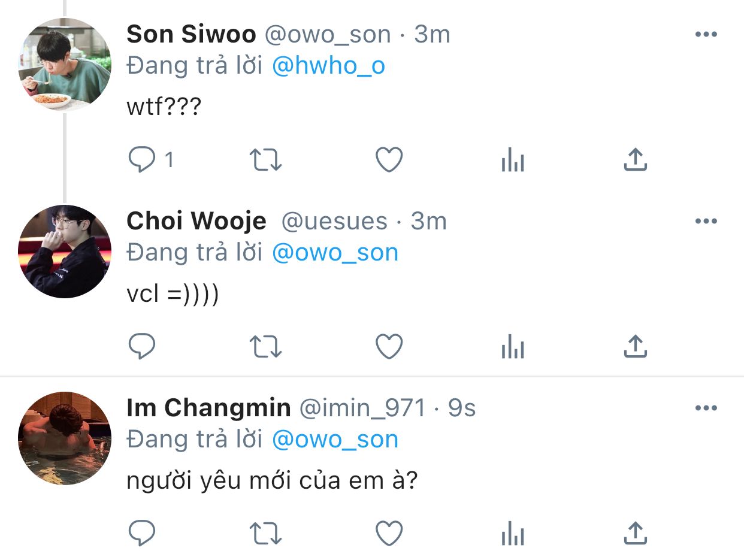The height and width of the screenshot is (560, 744).
Task: Like Son Siwoo's "wtf???" tweet
Action: [x=389, y=160]
